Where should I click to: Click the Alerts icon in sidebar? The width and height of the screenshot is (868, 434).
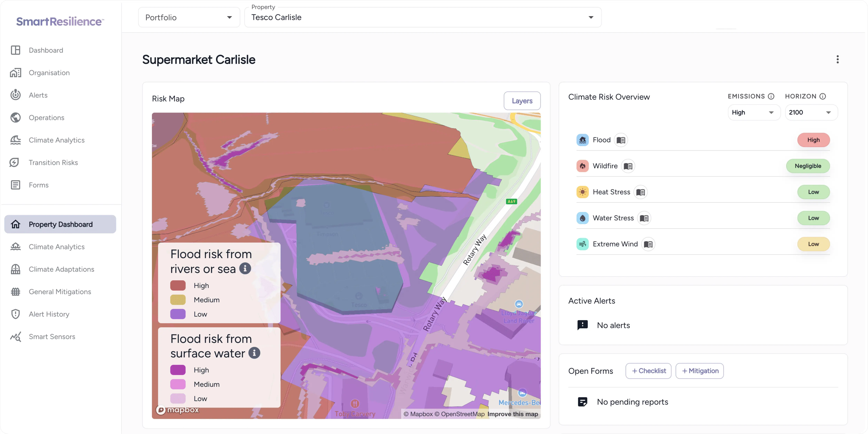tap(15, 95)
